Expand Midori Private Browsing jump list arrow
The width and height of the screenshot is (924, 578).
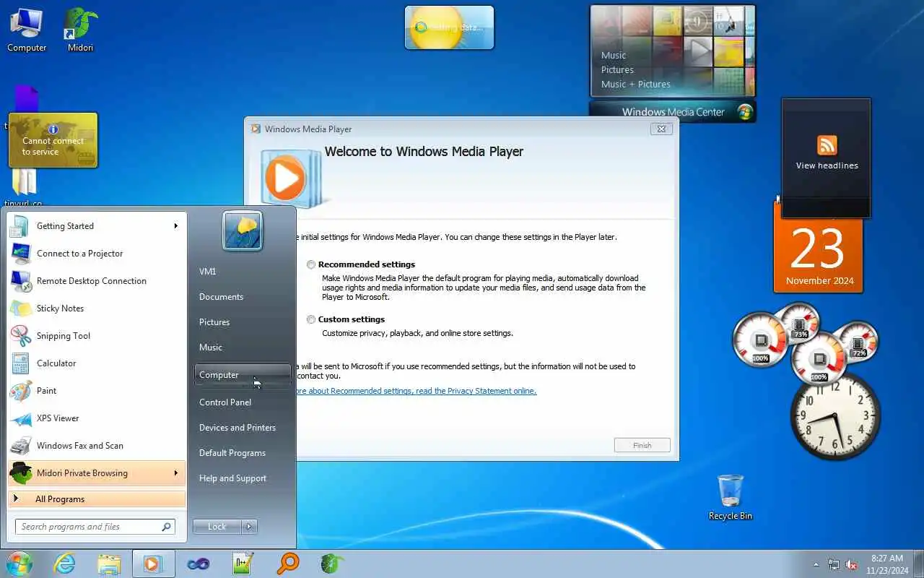tap(175, 473)
